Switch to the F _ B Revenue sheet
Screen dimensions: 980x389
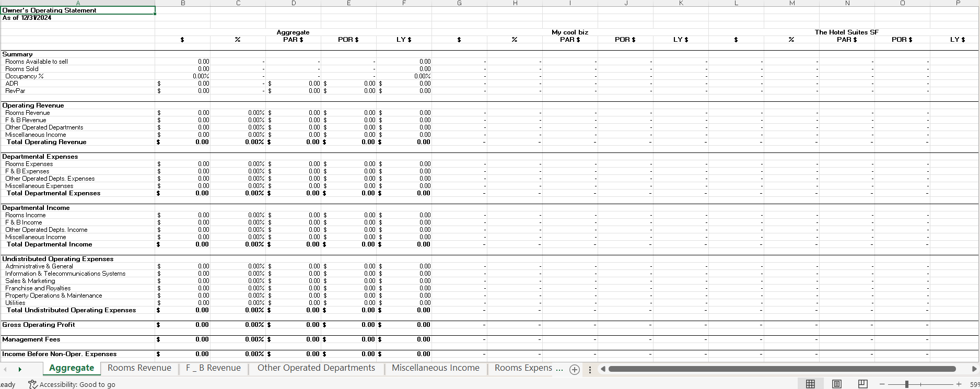[x=213, y=368]
